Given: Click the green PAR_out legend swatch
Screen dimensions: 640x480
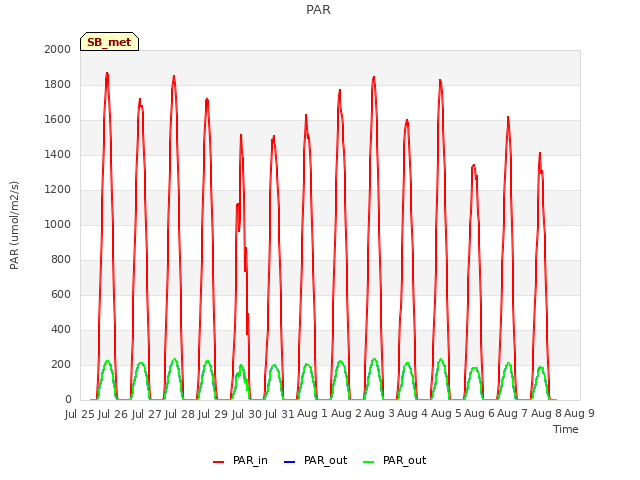Looking at the screenshot, I should click(368, 462).
